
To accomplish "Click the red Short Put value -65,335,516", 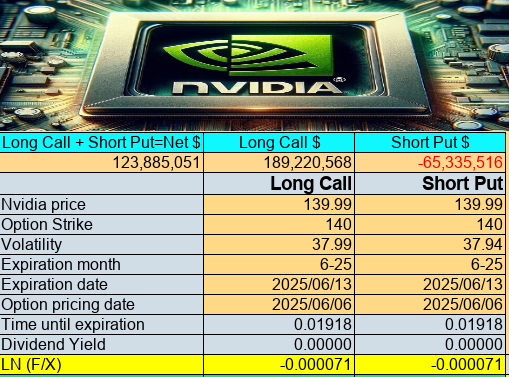I will click(430, 163).
